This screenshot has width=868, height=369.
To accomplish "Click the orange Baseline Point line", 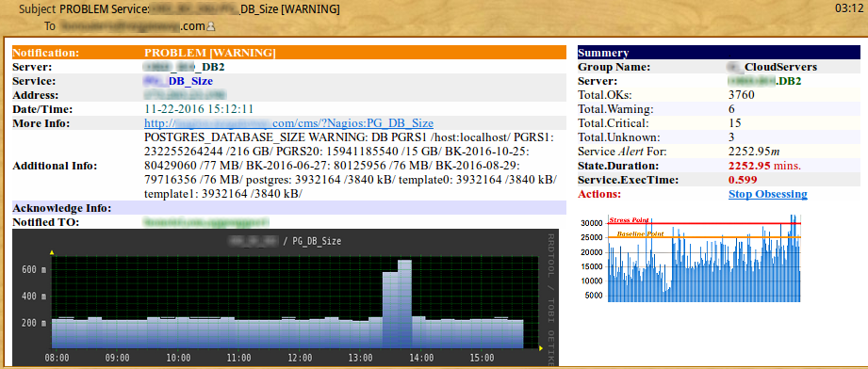I will (704, 237).
